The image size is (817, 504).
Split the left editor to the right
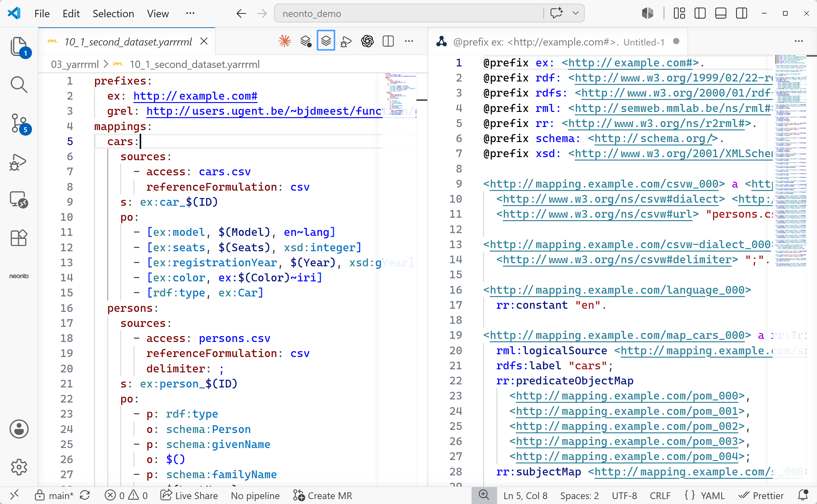point(388,41)
